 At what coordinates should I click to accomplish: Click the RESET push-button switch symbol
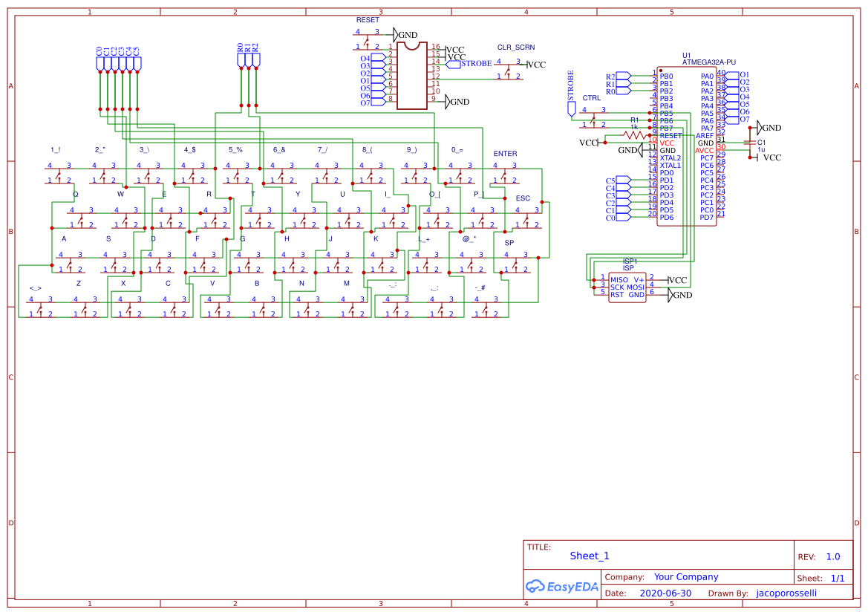[368, 39]
